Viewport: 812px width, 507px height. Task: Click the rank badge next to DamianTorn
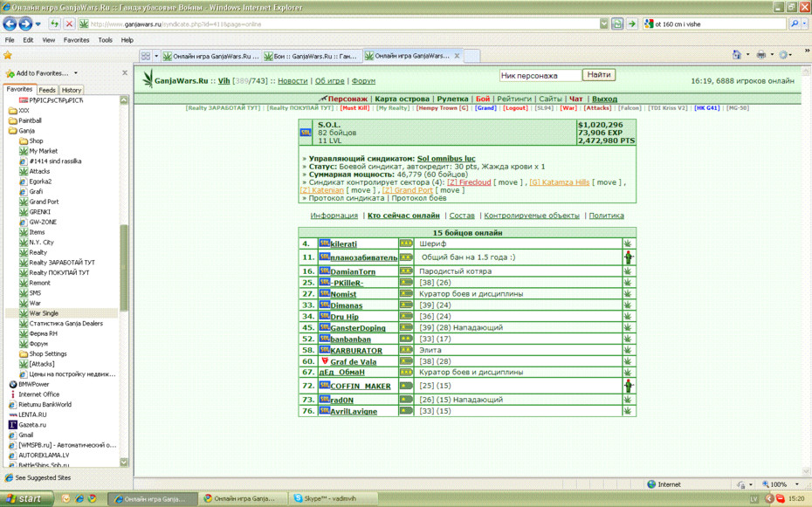[x=406, y=271]
